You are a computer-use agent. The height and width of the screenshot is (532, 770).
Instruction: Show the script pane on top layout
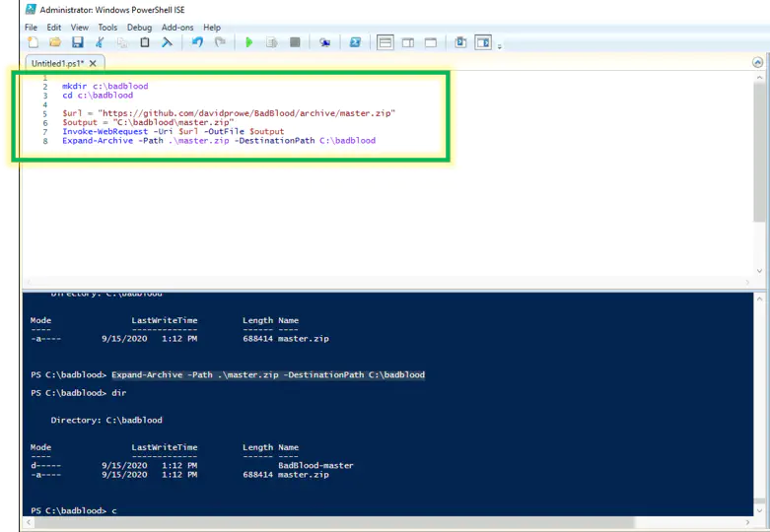385,42
